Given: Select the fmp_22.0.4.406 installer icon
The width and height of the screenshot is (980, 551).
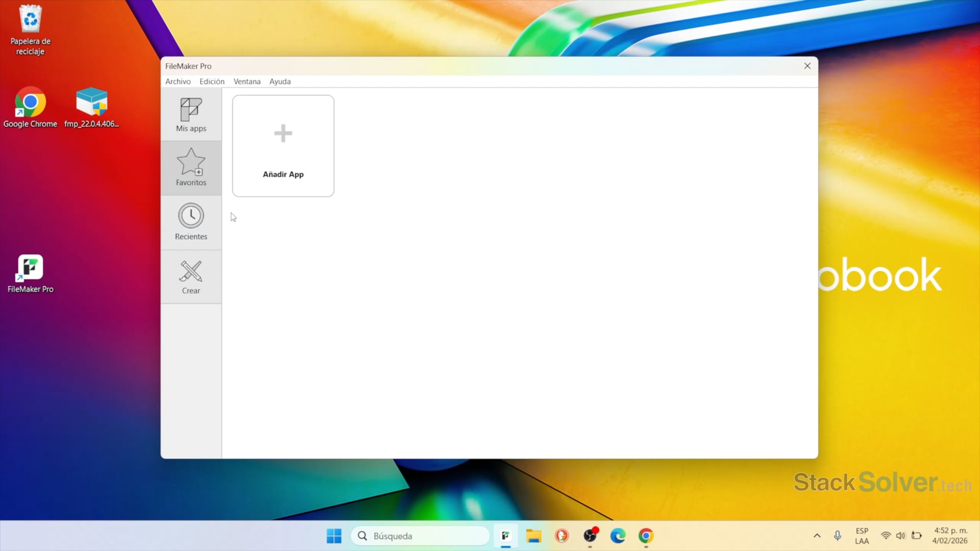Looking at the screenshot, I should (x=92, y=102).
